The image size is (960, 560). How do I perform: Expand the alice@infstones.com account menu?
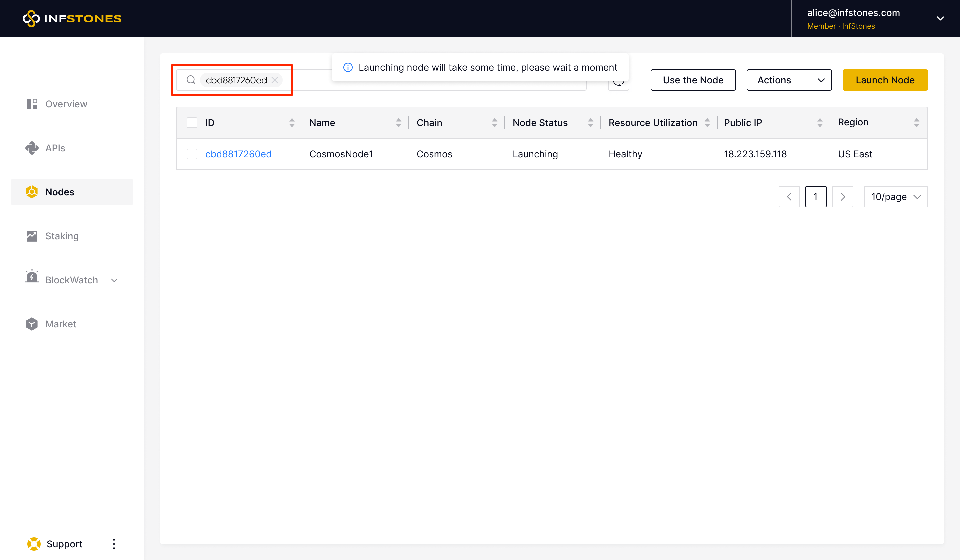click(940, 18)
